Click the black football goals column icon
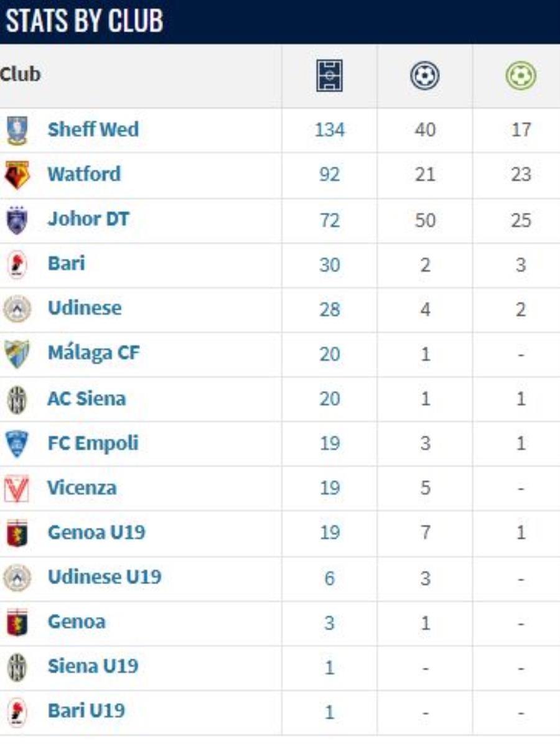Image resolution: width=560 pixels, height=744 pixels. (425, 75)
